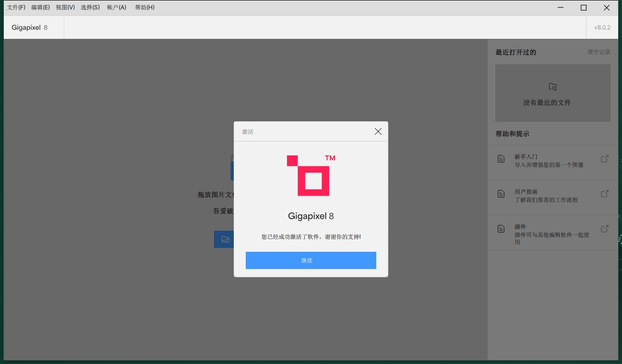Click the document icon beside 用户指南

coord(501,193)
